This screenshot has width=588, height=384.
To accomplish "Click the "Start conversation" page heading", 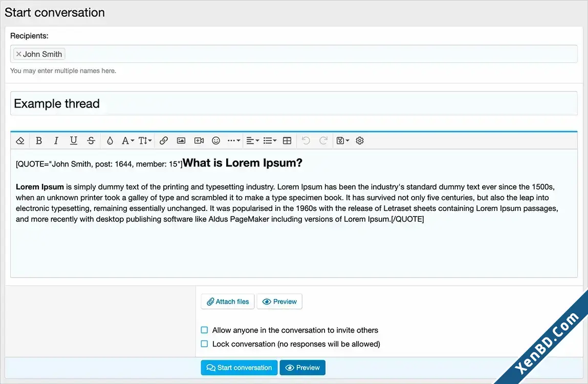I will coord(55,12).
